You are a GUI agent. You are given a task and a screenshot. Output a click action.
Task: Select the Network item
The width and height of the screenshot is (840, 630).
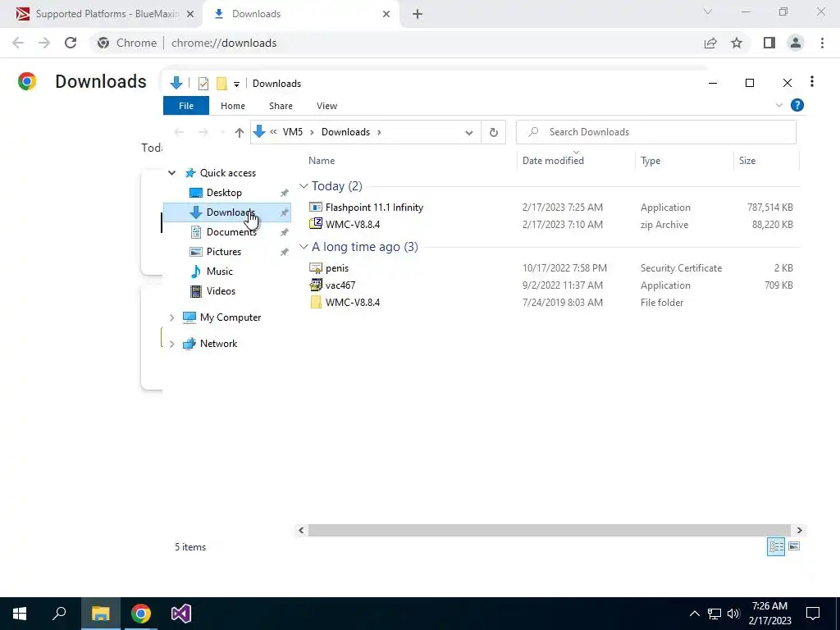pos(218,344)
